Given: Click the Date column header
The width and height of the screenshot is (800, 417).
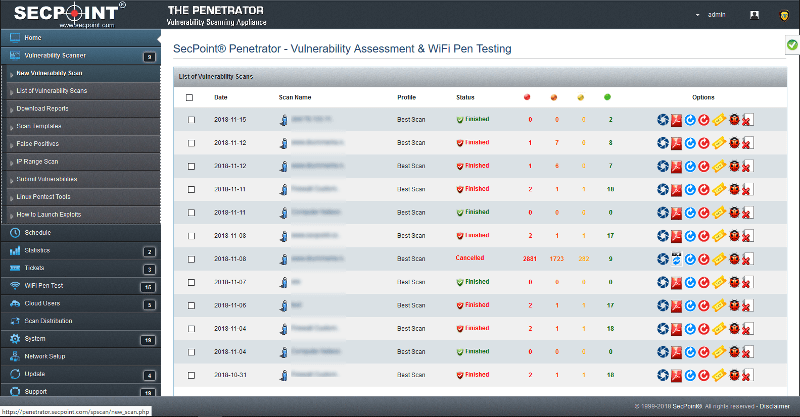Looking at the screenshot, I should (221, 97).
